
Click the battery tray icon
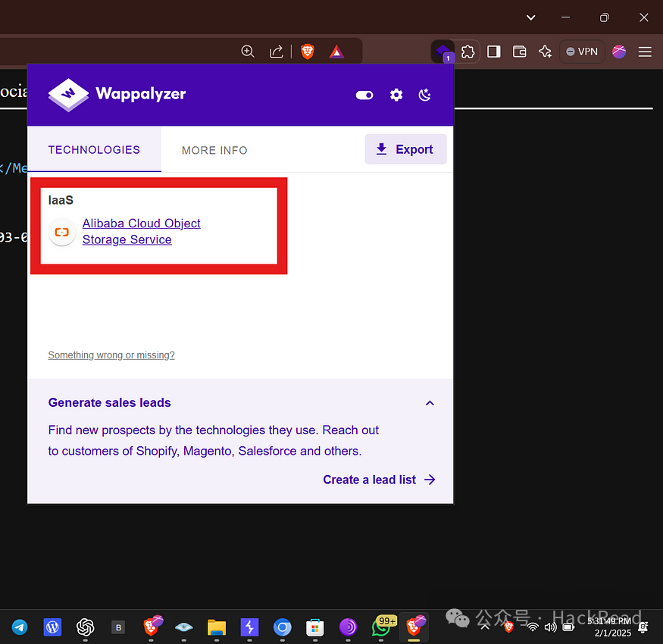pos(569,627)
